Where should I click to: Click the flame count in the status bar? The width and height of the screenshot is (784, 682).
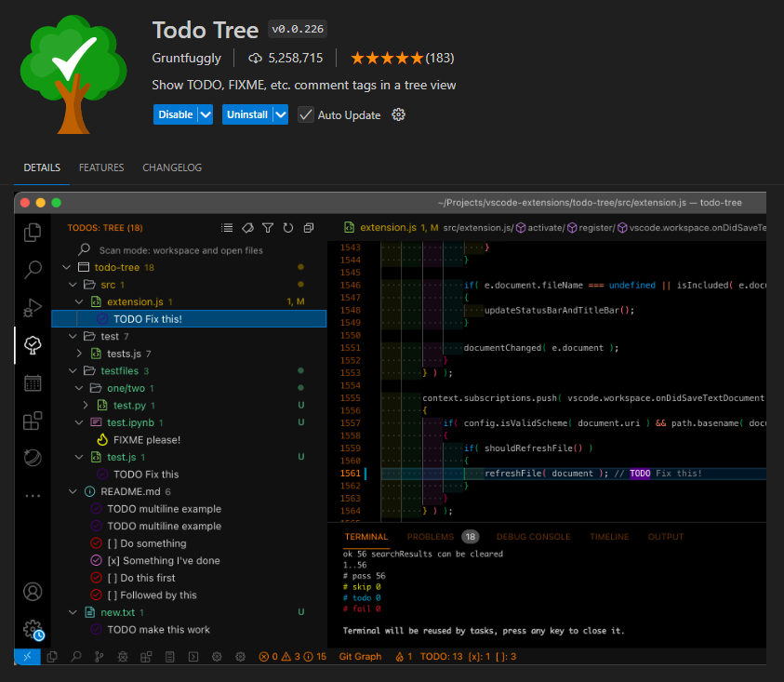tap(404, 657)
